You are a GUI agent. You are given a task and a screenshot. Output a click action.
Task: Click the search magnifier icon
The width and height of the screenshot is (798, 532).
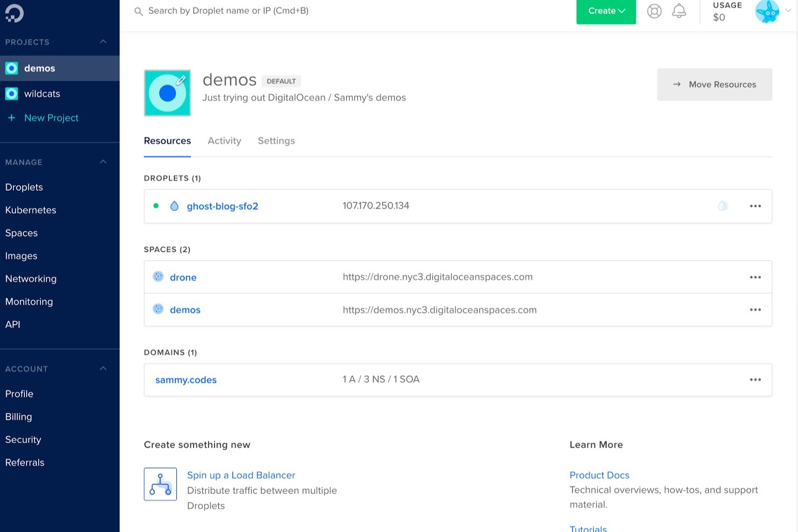click(x=138, y=11)
